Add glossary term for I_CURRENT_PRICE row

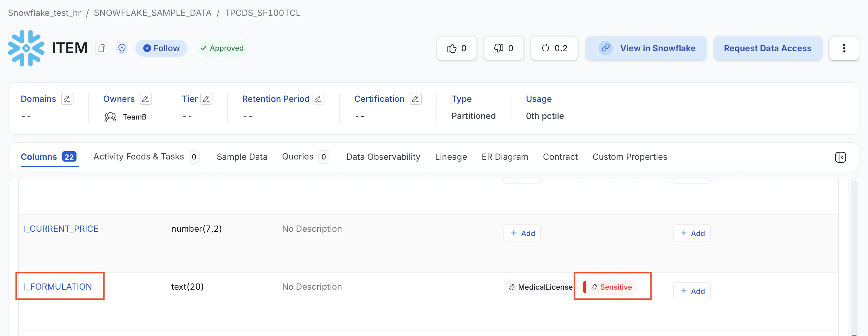coord(692,233)
